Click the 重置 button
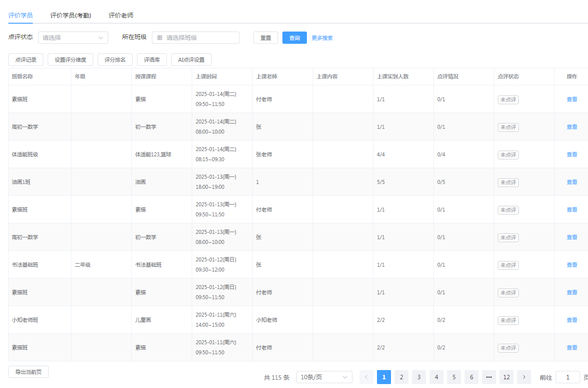Screen dimensions: 588x388 (266, 38)
